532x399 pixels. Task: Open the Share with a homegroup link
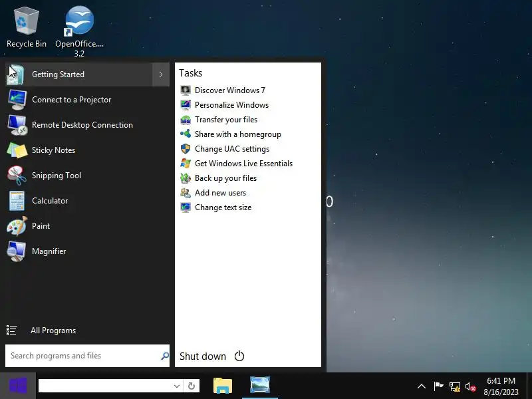coord(238,134)
